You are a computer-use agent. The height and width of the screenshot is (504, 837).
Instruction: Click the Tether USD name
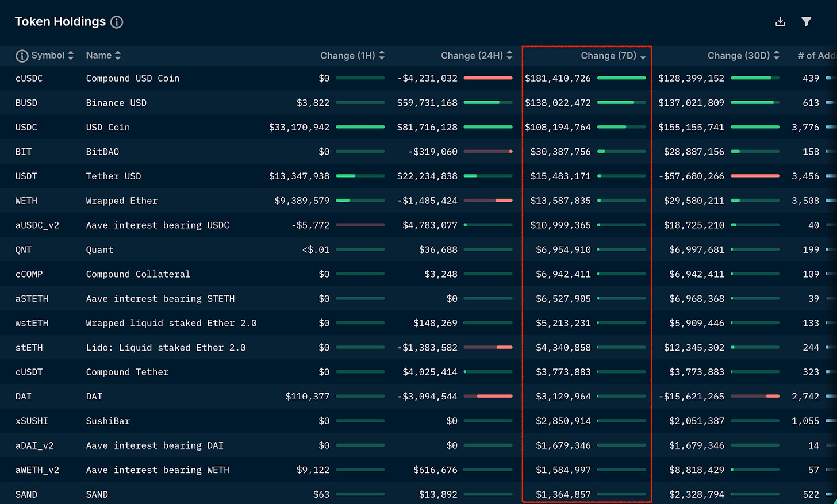(x=113, y=176)
